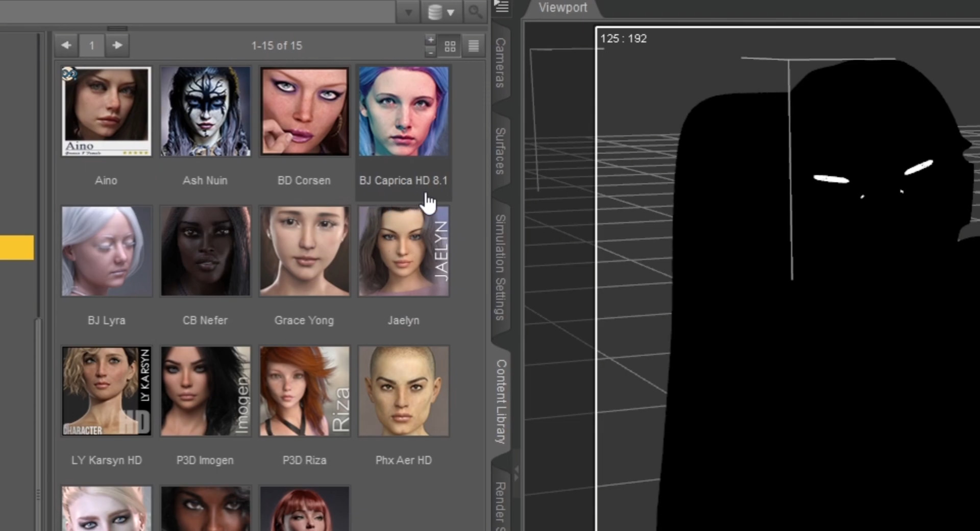980x531 pixels.
Task: Select the P3D Imogen character thumbnail
Action: (205, 391)
